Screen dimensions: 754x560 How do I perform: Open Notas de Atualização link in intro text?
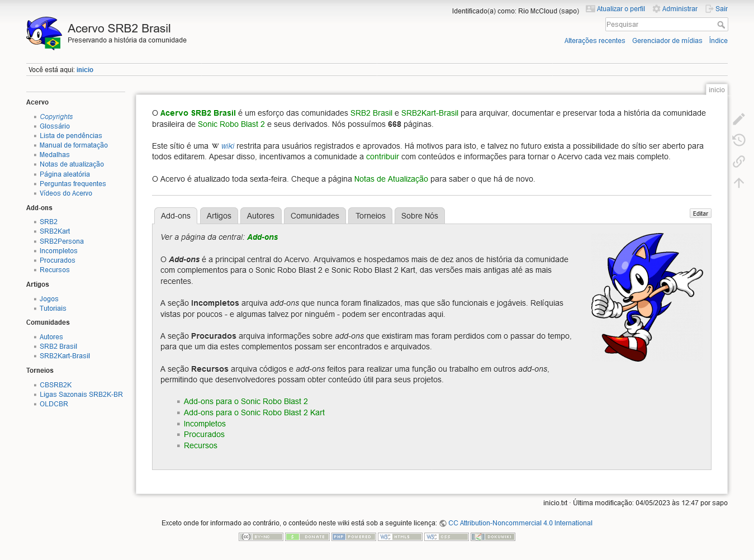[391, 179]
